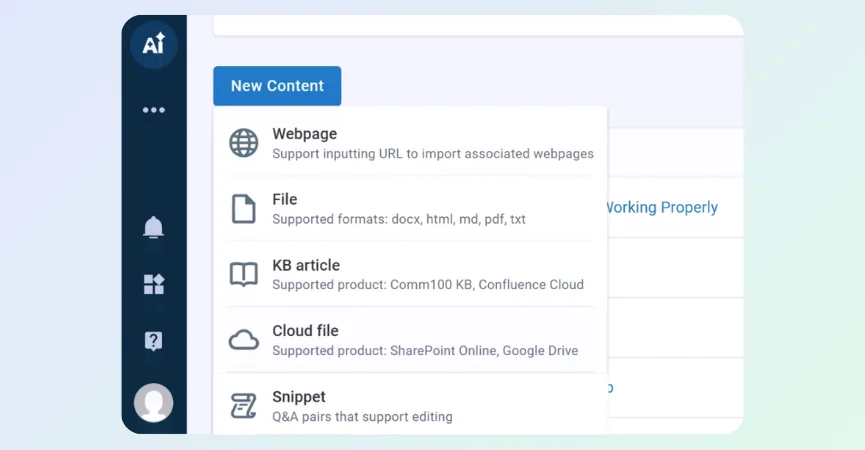Click the scroll icon beside Snippet

point(243,406)
